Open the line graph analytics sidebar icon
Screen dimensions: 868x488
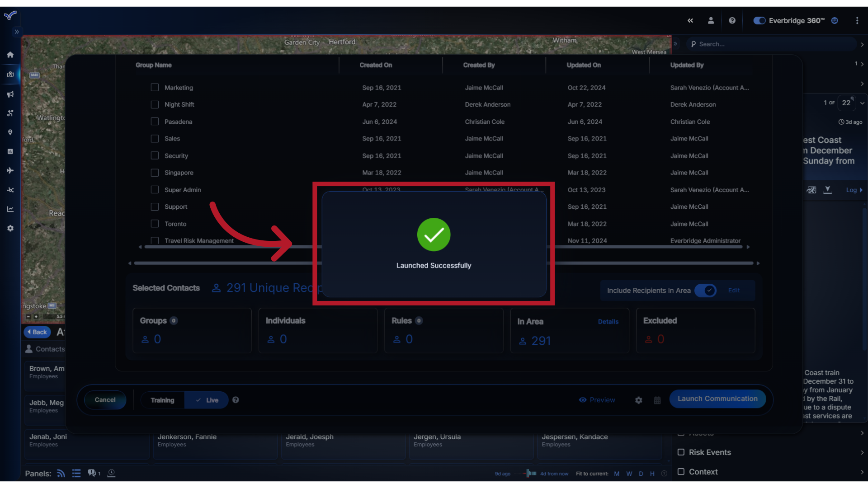[10, 209]
